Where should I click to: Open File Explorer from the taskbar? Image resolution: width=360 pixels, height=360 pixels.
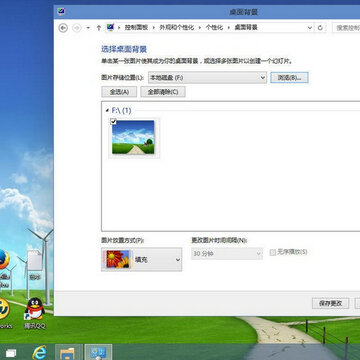(x=68, y=352)
